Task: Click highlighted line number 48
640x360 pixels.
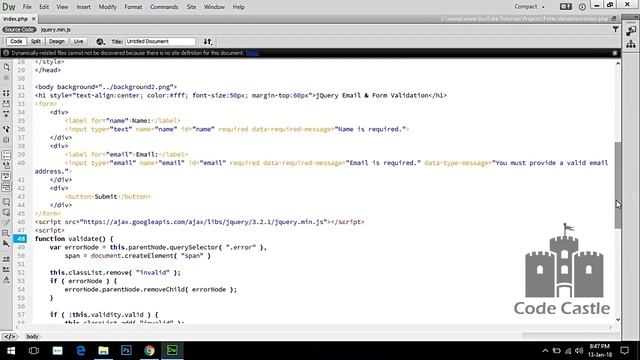Action: tap(20, 239)
